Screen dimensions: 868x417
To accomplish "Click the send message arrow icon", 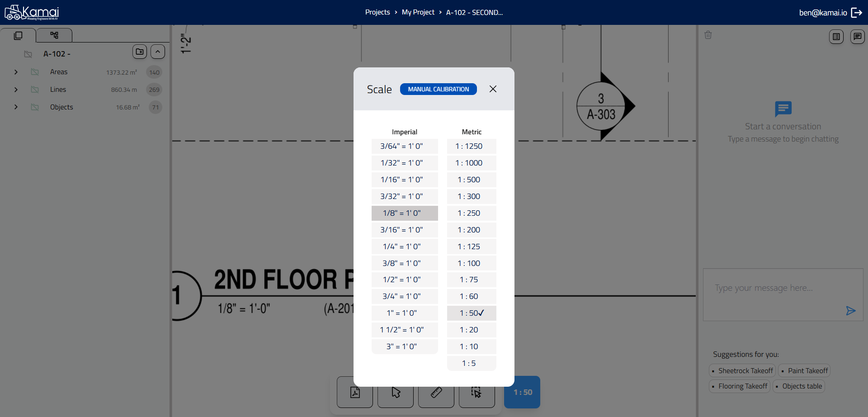I will click(850, 311).
